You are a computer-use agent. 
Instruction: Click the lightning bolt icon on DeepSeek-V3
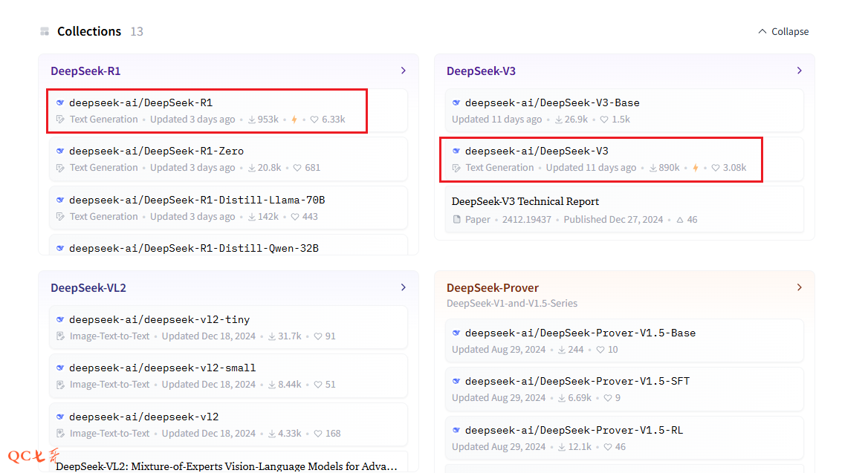(x=696, y=168)
